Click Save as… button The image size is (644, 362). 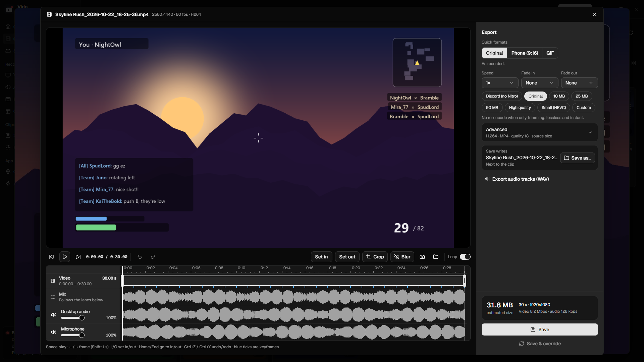pos(578,158)
